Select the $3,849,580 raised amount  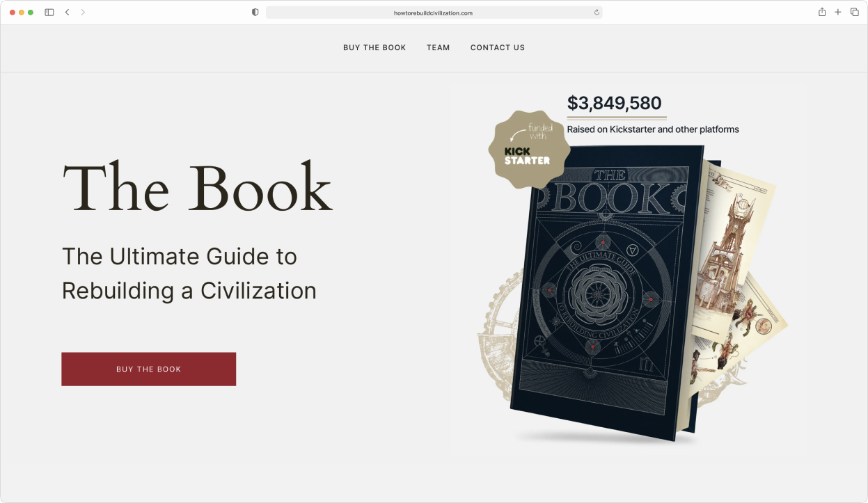tap(615, 103)
